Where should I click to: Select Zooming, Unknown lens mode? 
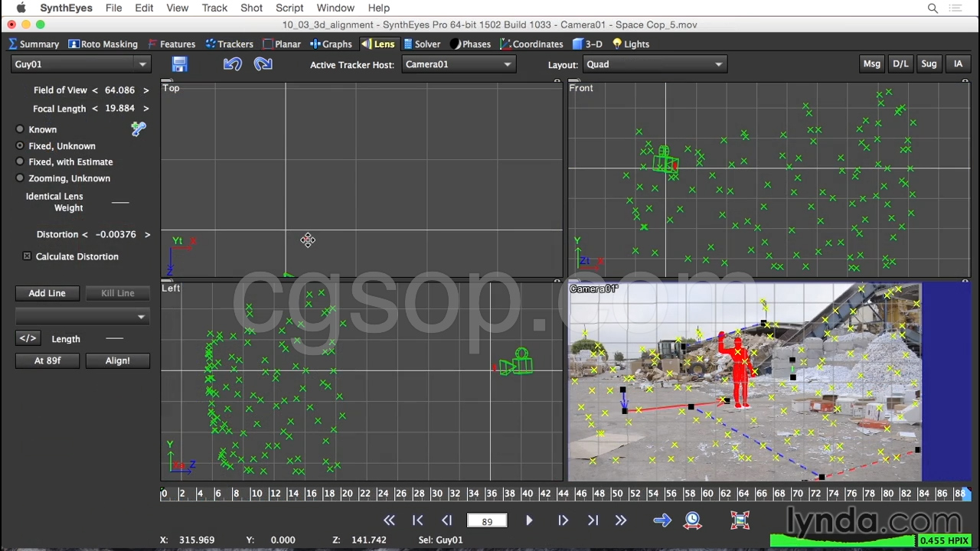point(20,178)
